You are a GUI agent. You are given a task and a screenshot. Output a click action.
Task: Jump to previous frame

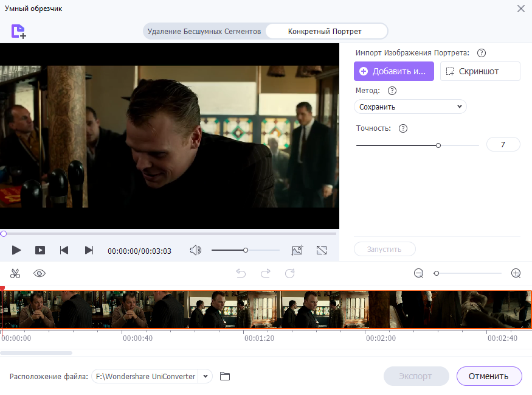click(x=64, y=251)
